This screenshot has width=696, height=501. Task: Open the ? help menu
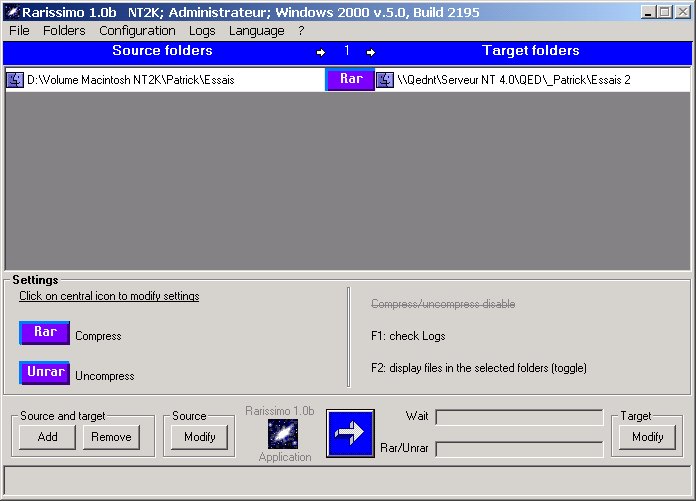301,31
